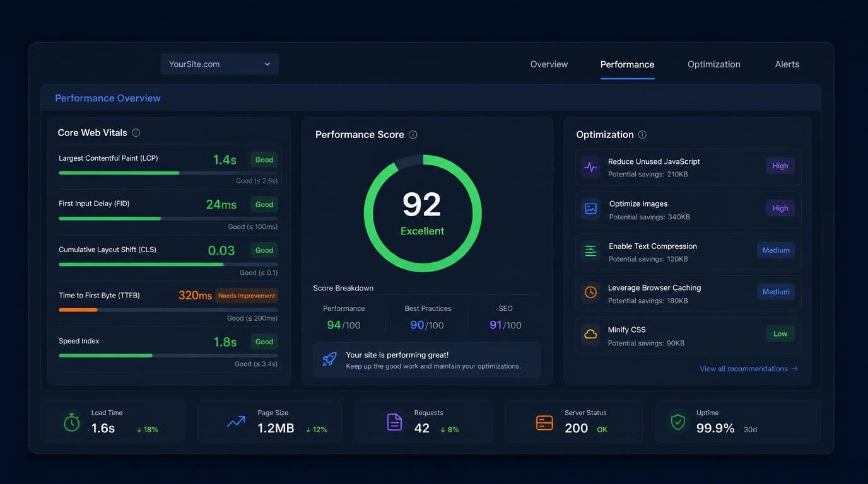Click the Page Size trend arrow icon
The width and height of the screenshot is (868, 484).
236,422
